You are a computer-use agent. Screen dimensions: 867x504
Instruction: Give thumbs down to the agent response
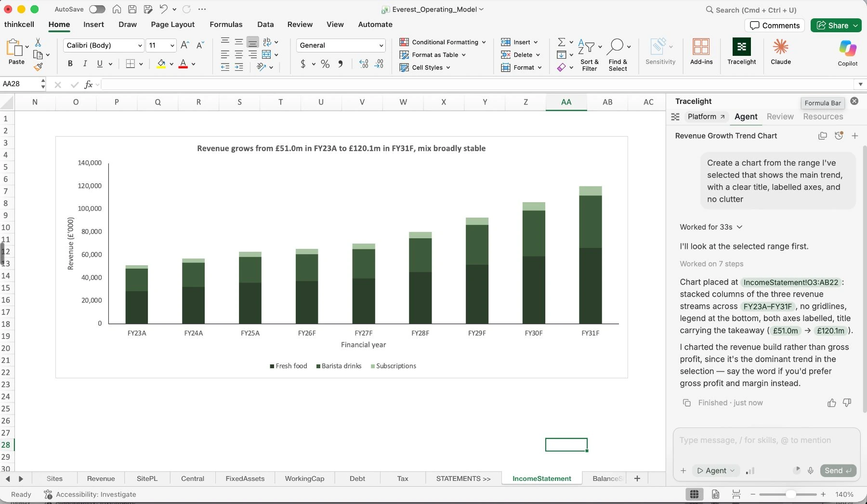847,402
